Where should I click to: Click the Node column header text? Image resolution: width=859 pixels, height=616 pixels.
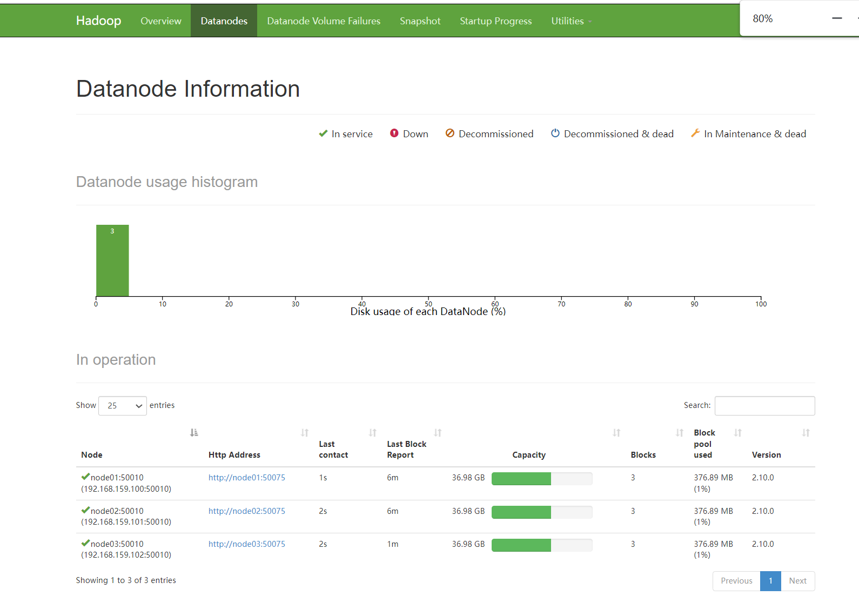(x=92, y=455)
